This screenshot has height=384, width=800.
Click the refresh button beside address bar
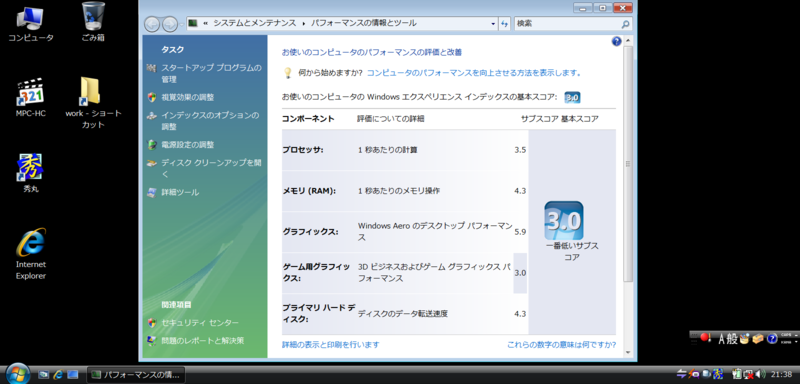pos(504,23)
